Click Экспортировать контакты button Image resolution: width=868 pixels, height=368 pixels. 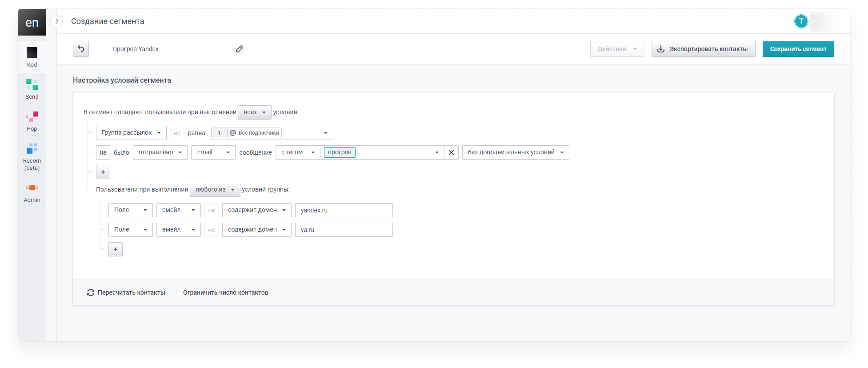click(703, 49)
